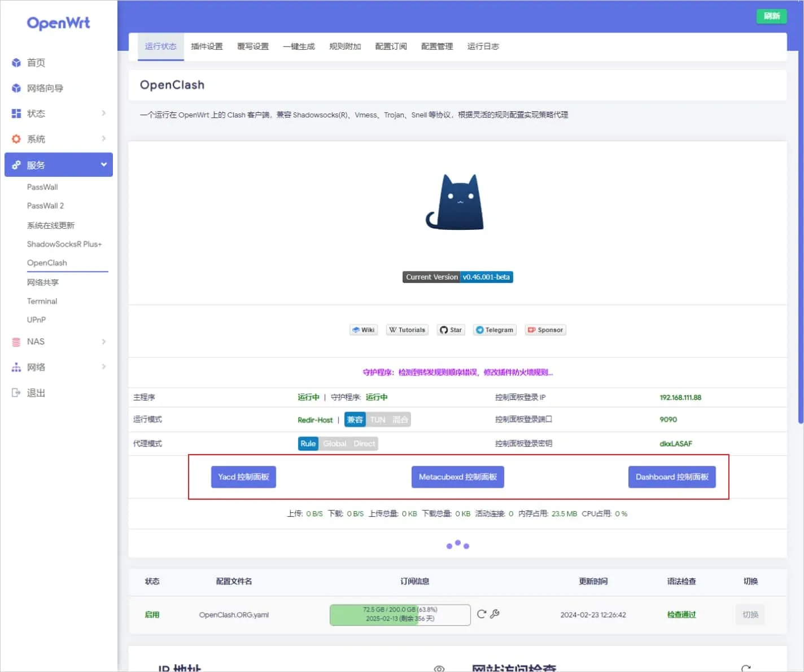Image resolution: width=804 pixels, height=672 pixels.
Task: Refresh the subscription with the reload icon
Action: coord(481,614)
